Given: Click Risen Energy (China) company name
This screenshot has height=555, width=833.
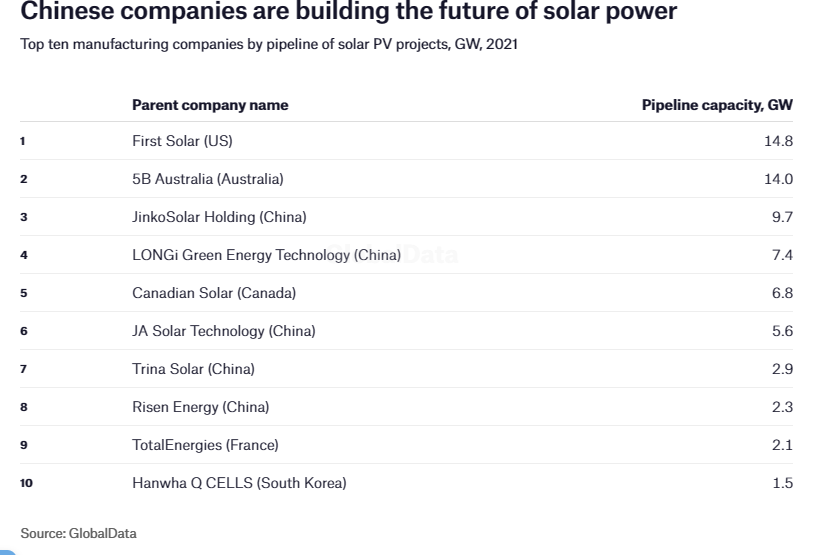Looking at the screenshot, I should [x=200, y=407].
